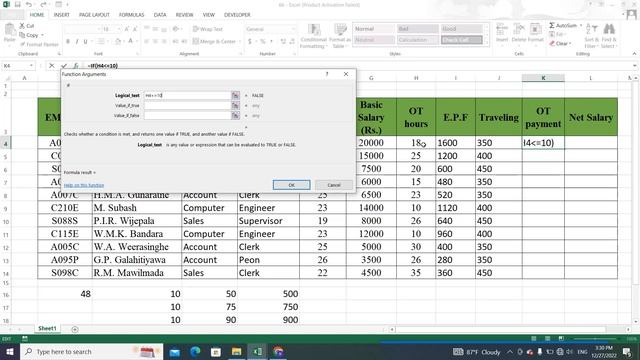Screen dimensions: 640x360
Task: Open the Name Box dropdown arrow
Action: [31, 65]
